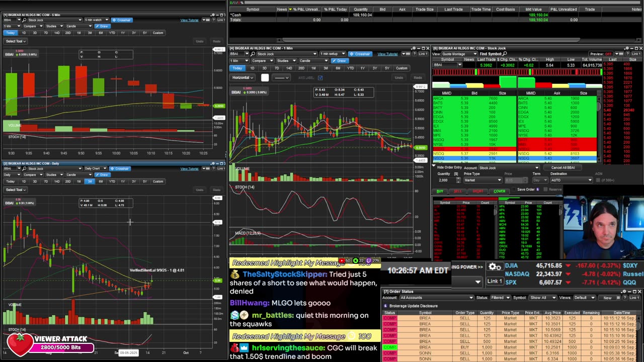Click Find Symbol magnifier in Stock Jock window
This screenshot has width=644, height=362.
505,54
